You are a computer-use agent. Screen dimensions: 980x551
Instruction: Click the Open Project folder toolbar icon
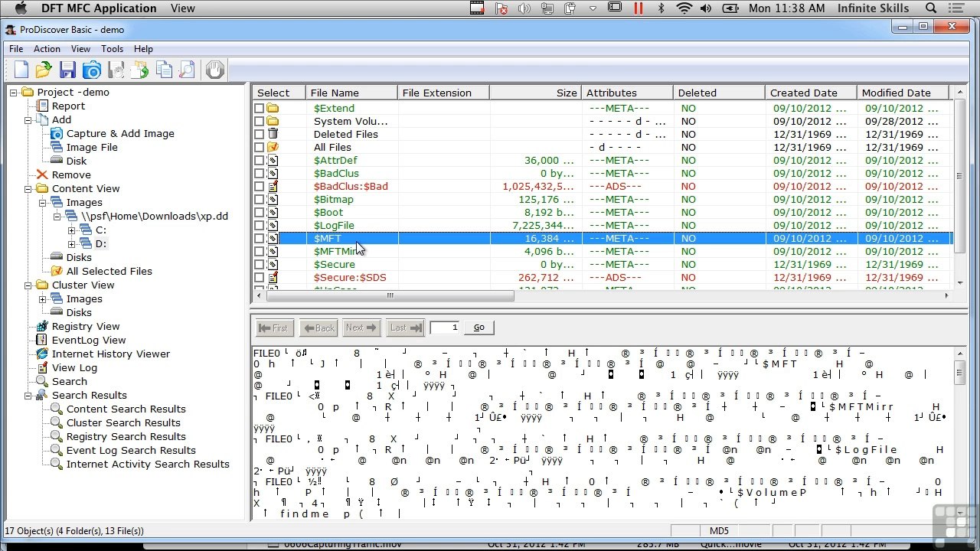click(44, 70)
